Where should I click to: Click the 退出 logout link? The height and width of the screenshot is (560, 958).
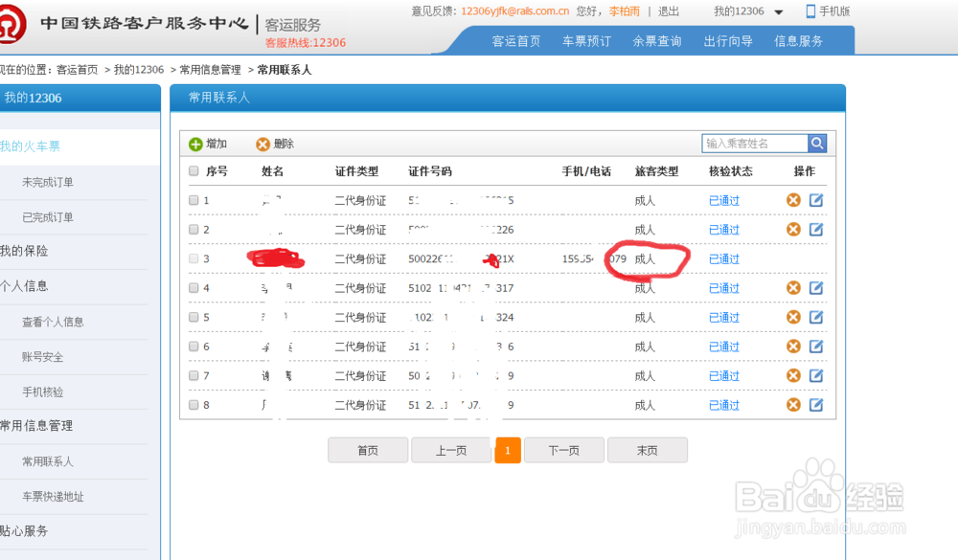point(668,11)
